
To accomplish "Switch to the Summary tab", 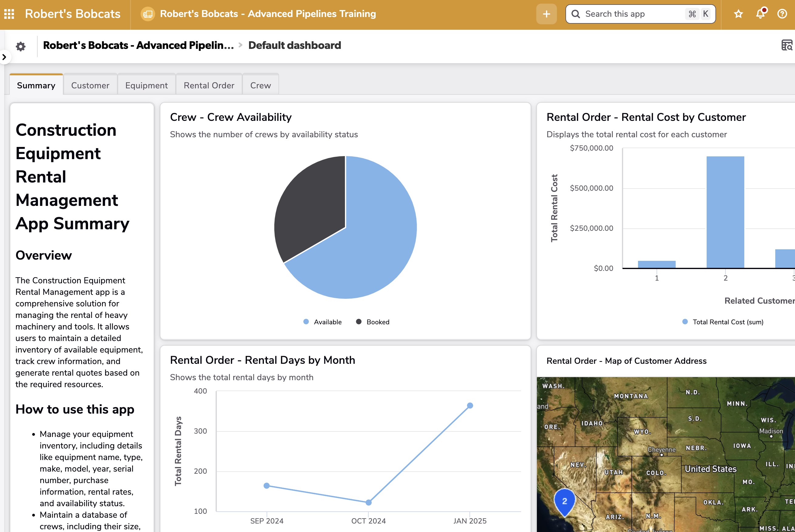I will (x=36, y=85).
